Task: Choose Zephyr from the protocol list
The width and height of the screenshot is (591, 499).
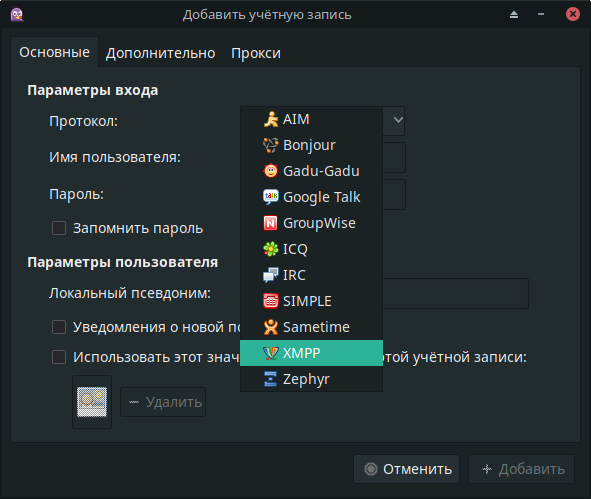Action: [311, 379]
